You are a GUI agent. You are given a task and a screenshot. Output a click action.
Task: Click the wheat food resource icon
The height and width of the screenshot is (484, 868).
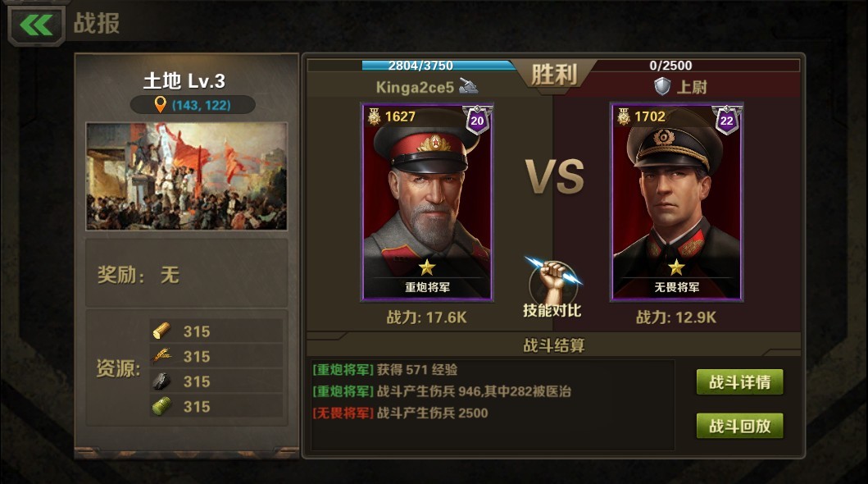(x=161, y=355)
